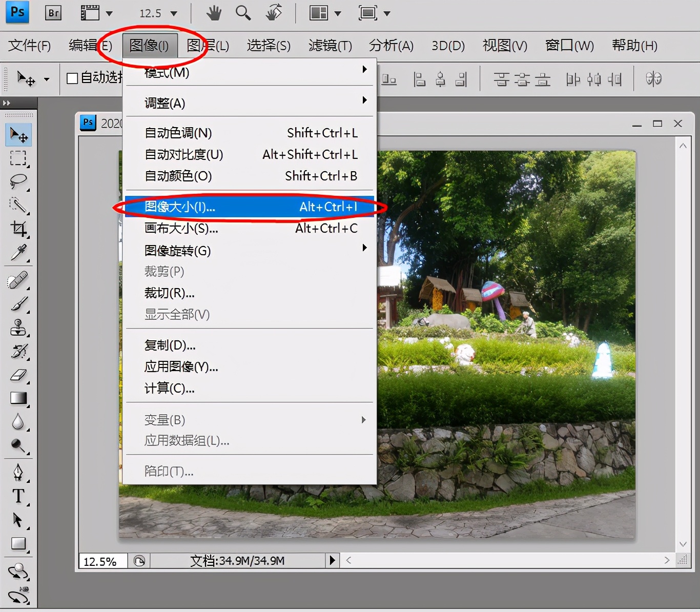The image size is (700, 612).
Task: Open the 分析(A) menu
Action: [x=391, y=46]
